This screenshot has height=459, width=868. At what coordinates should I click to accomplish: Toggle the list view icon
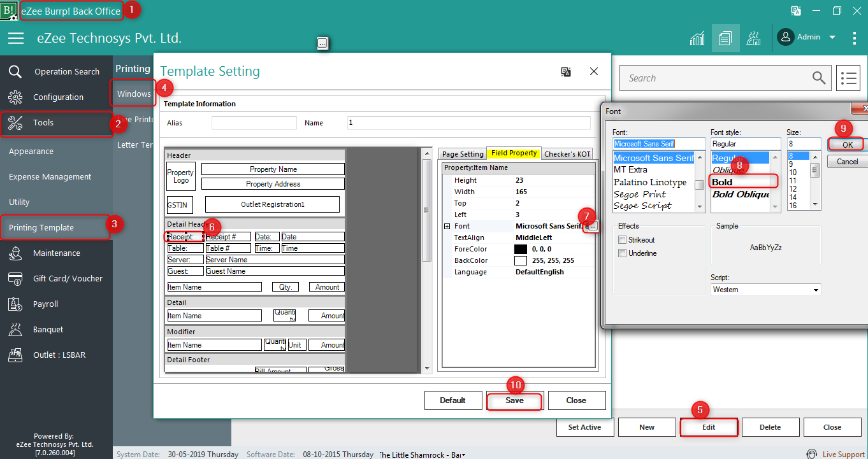tap(848, 78)
